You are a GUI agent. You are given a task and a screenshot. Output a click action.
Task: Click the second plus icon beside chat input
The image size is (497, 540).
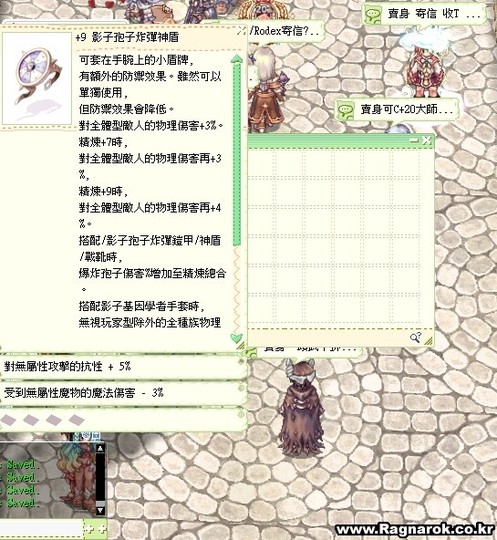102,529
